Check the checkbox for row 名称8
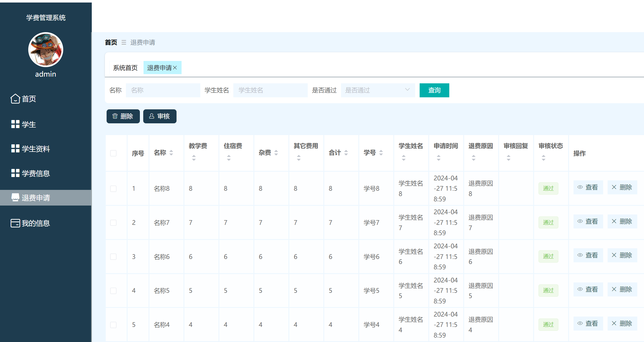This screenshot has width=644, height=342. pos(113,189)
